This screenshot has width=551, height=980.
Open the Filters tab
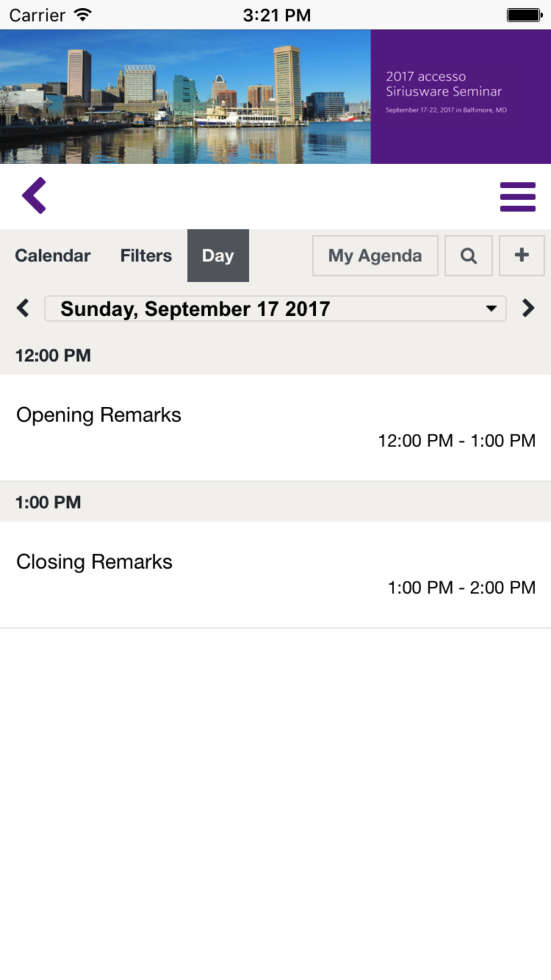tap(146, 256)
